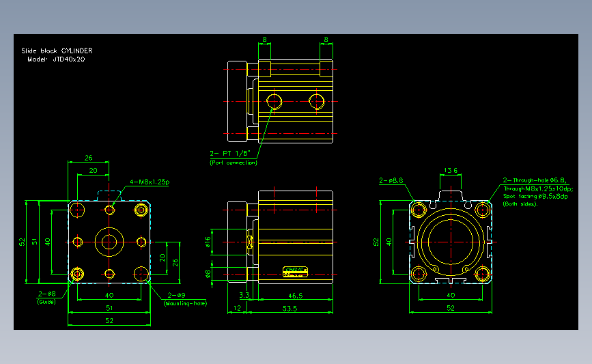
Task: Click the yellow manufacturer nameplate on side view
Action: pos(295,272)
